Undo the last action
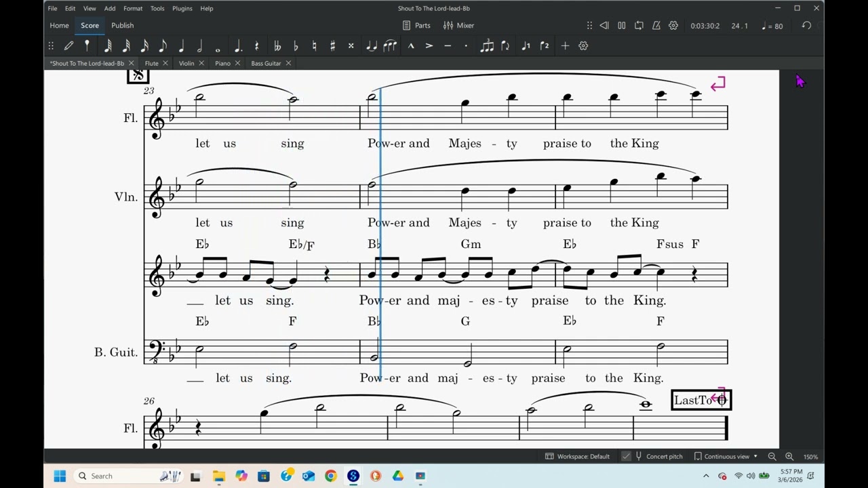The height and width of the screenshot is (488, 868). pyautogui.click(x=806, y=25)
